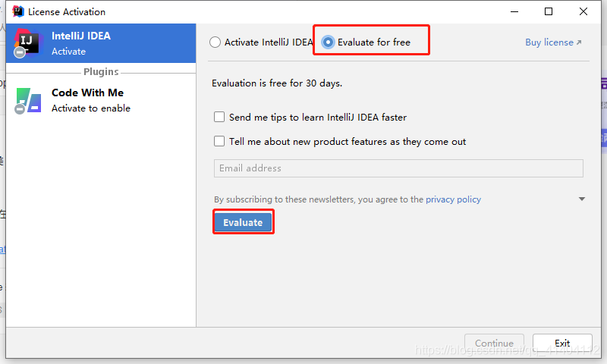The width and height of the screenshot is (607, 364).
Task: Click the IntelliJ IDEA product icon in sidebar
Action: tap(27, 43)
